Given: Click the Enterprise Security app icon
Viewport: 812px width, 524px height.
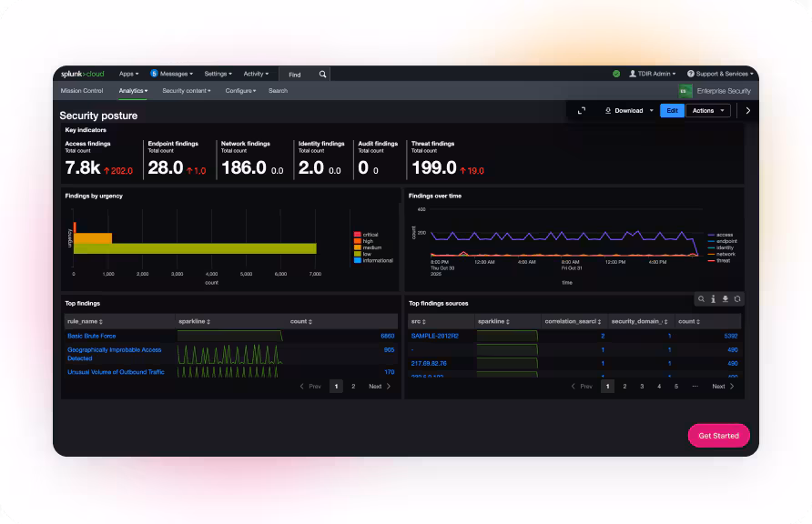Looking at the screenshot, I should pyautogui.click(x=685, y=91).
